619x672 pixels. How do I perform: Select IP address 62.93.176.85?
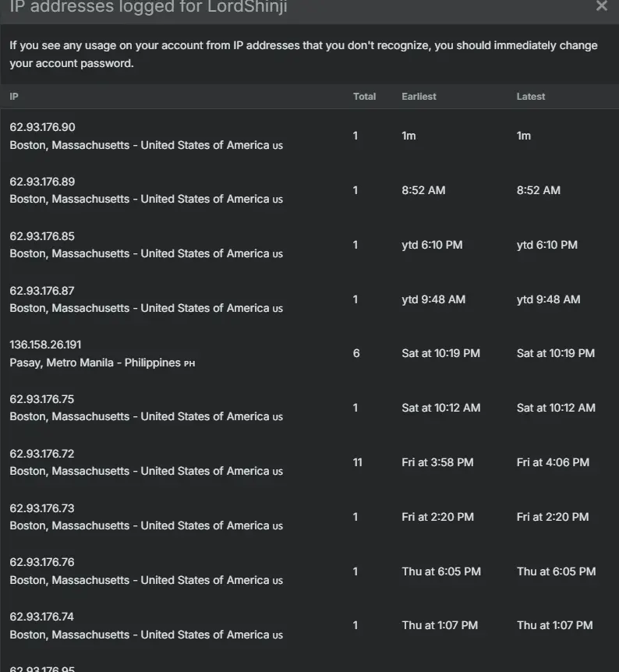tap(42, 236)
